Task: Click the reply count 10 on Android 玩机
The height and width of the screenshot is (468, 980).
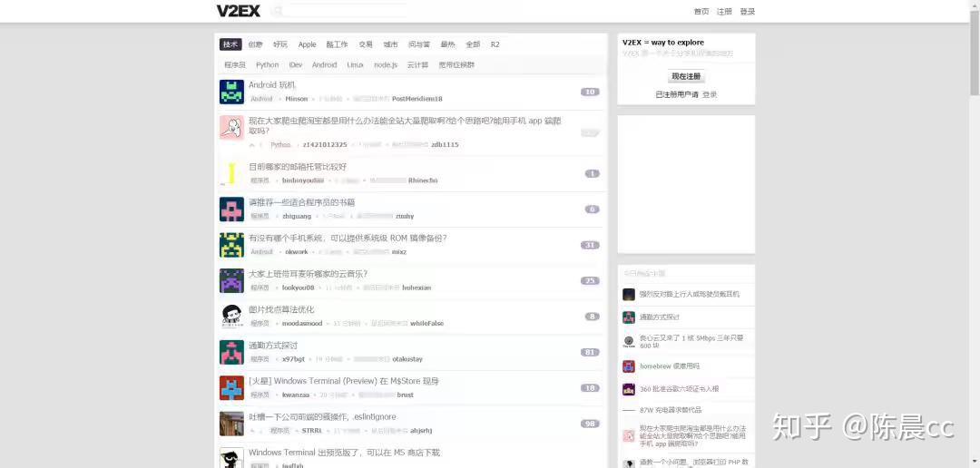Action: click(x=590, y=92)
